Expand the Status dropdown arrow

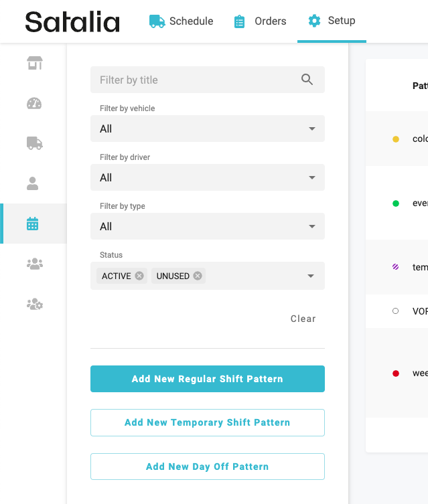tap(311, 276)
